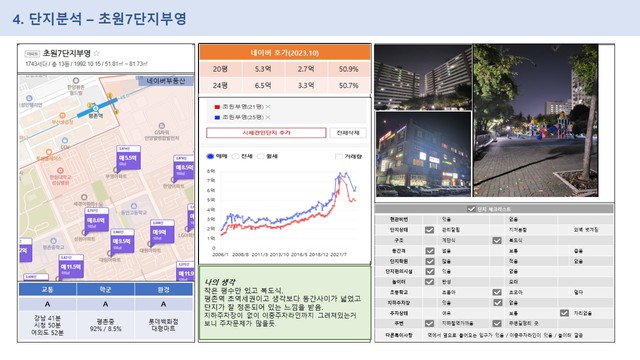Click the GS파워 location marker on map
The width and height of the screenshot is (640, 360).
point(162,126)
